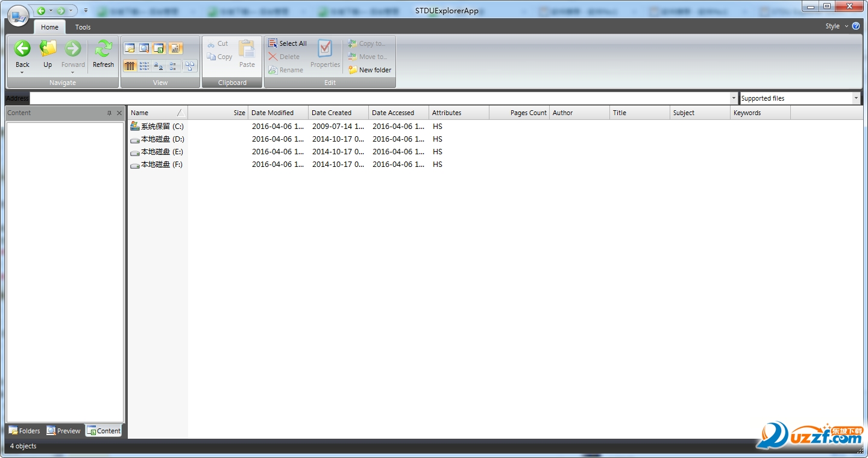Switch to Tiles view layout
868x458 pixels.
[x=174, y=66]
